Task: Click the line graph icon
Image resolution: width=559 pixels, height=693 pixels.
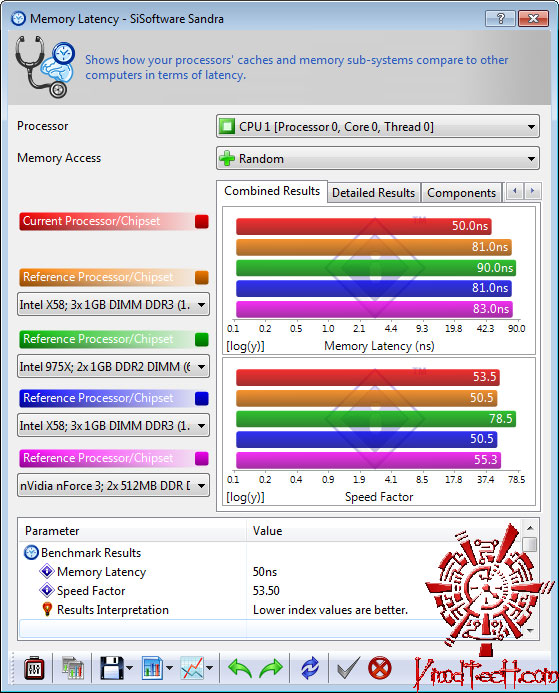Action: pos(192,668)
